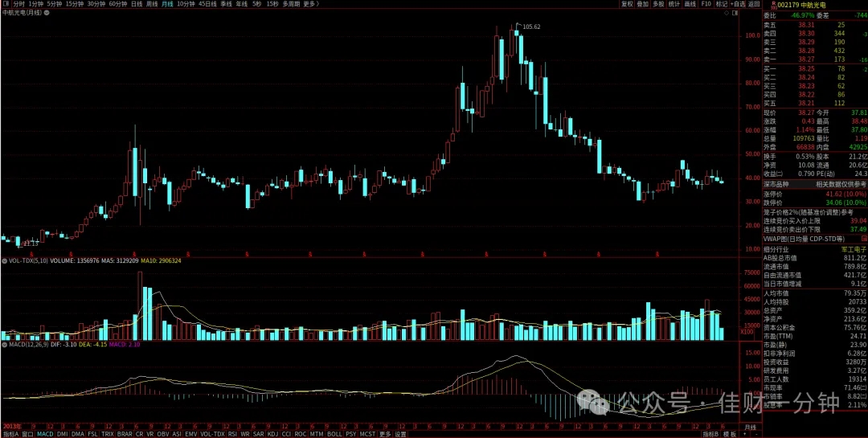
Task: Click the 统计 statistics button
Action: [674, 4]
